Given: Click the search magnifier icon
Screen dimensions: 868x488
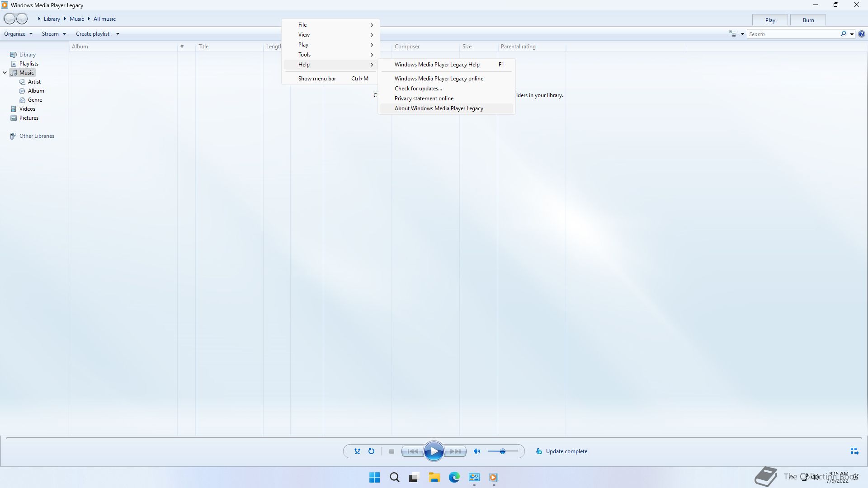Looking at the screenshot, I should pos(843,34).
